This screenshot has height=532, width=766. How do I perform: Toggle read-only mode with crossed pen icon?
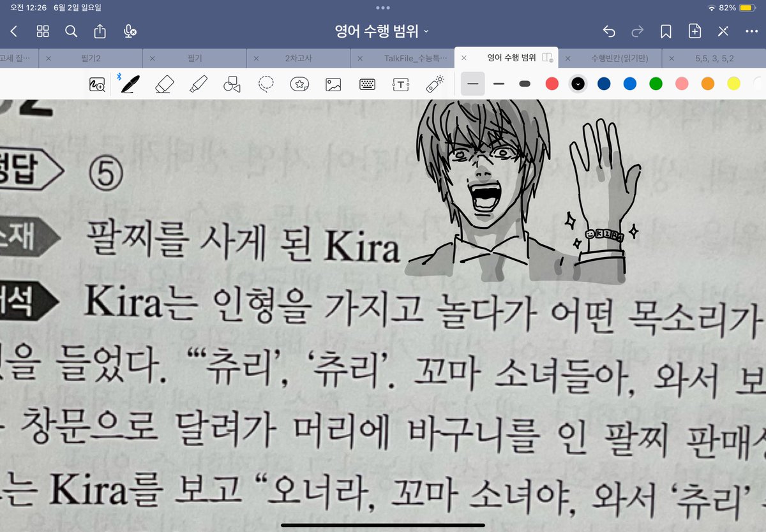tap(723, 31)
